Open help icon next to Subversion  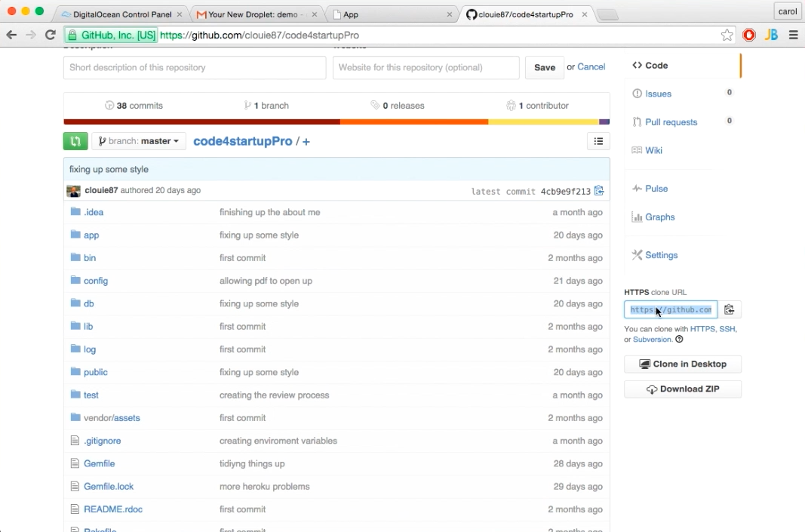pos(679,340)
